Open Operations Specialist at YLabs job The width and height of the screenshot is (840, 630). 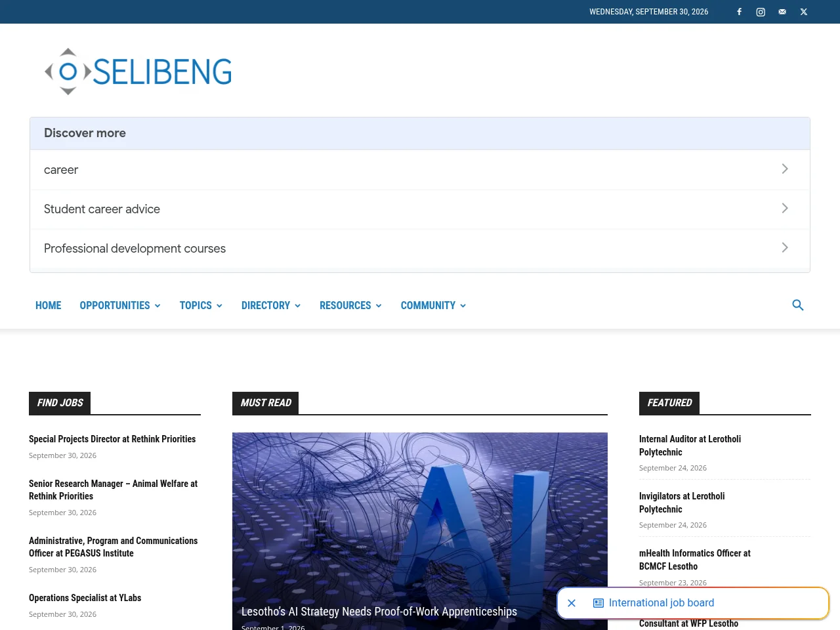click(x=85, y=598)
